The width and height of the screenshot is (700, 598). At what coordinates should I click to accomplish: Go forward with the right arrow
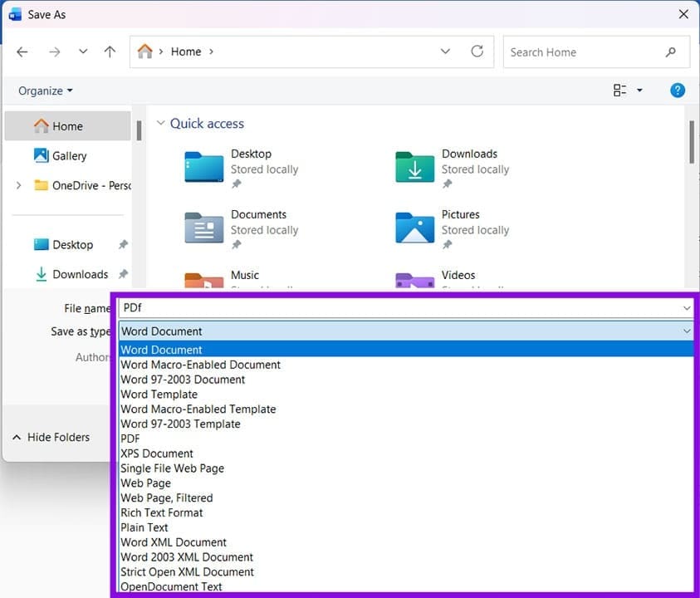55,51
